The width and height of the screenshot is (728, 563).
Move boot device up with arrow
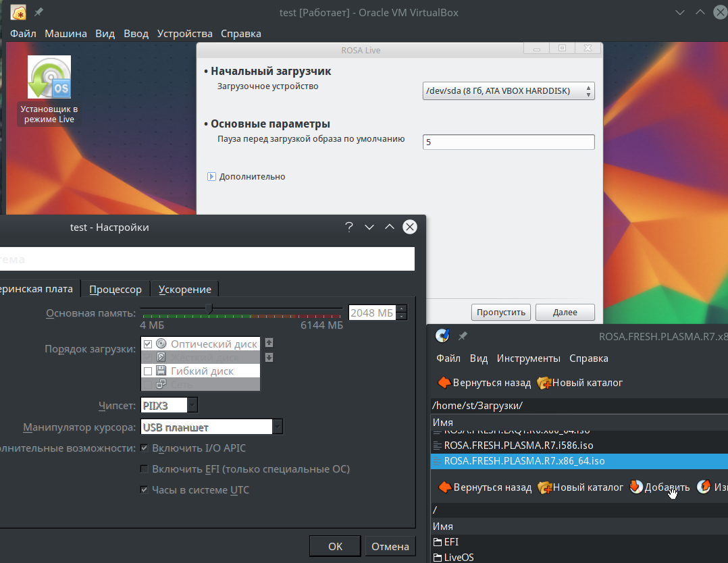[x=269, y=342]
